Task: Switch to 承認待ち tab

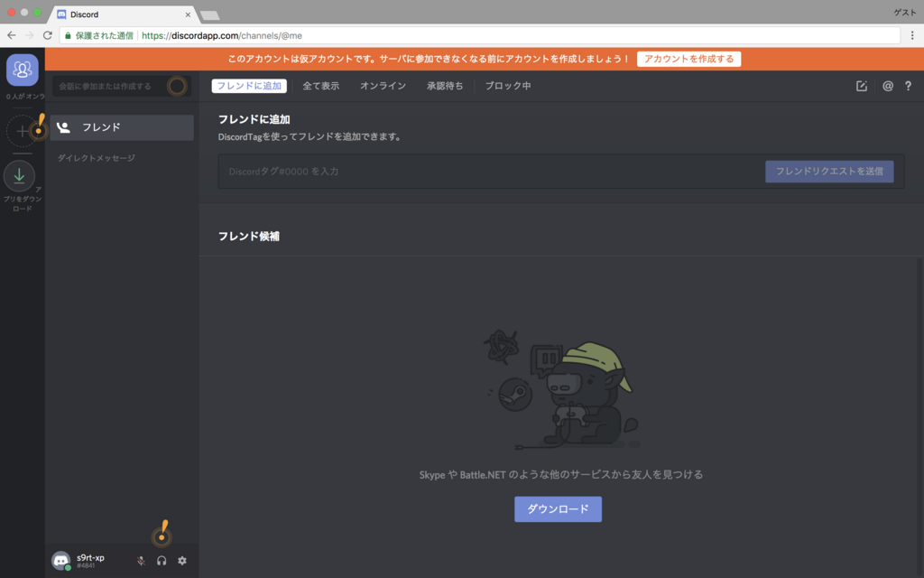Action: (x=445, y=86)
